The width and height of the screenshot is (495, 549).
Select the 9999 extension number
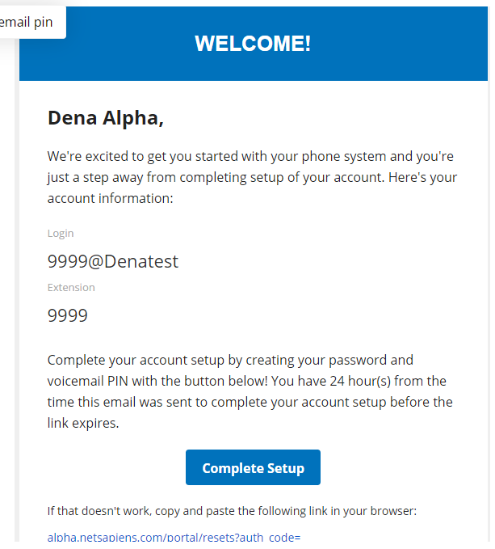[67, 315]
